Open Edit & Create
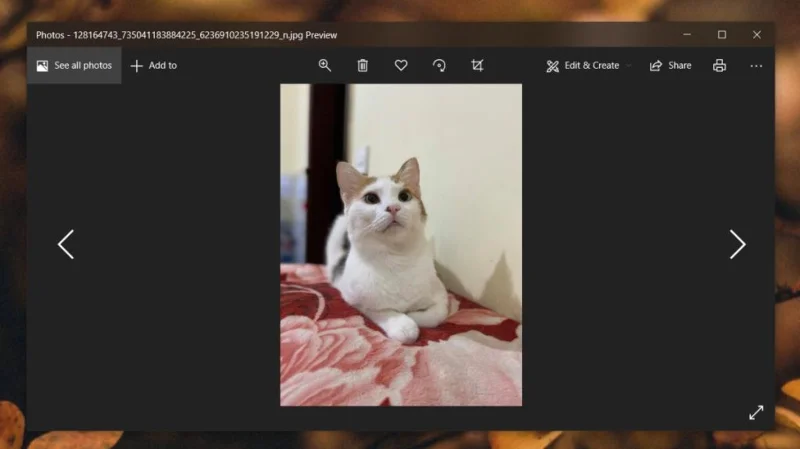 583,65
